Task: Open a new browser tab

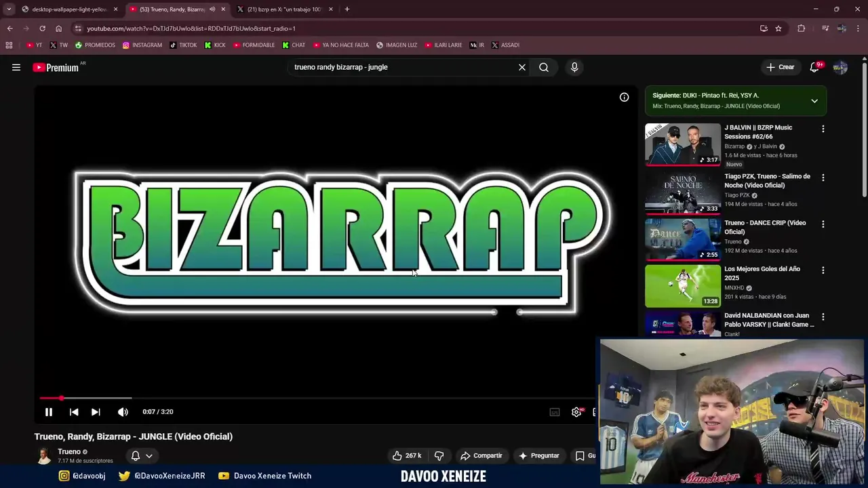Action: coord(347,9)
